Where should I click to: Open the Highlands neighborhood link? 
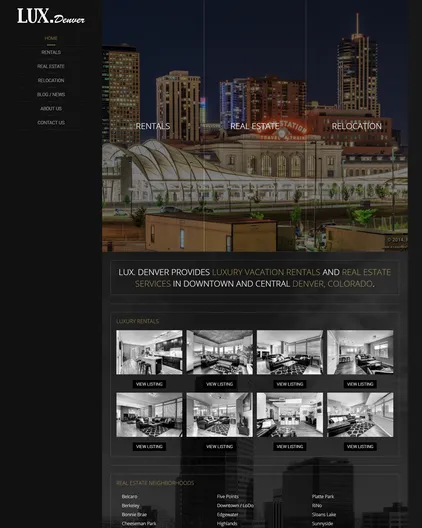(x=227, y=524)
